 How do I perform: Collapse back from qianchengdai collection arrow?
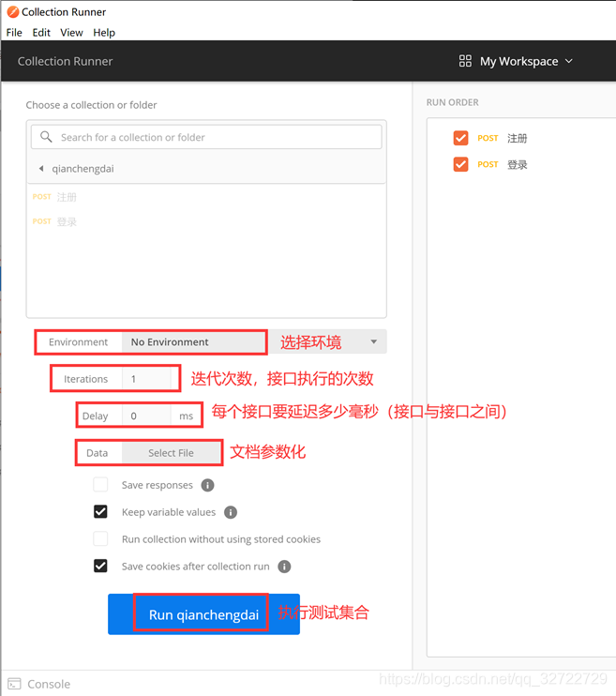pyautogui.click(x=41, y=169)
